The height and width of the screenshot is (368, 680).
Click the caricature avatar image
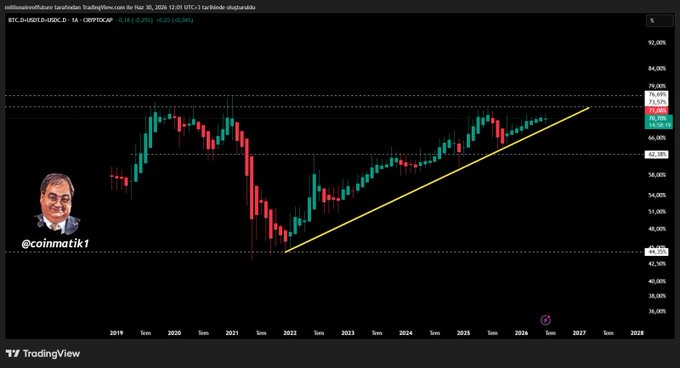(57, 204)
